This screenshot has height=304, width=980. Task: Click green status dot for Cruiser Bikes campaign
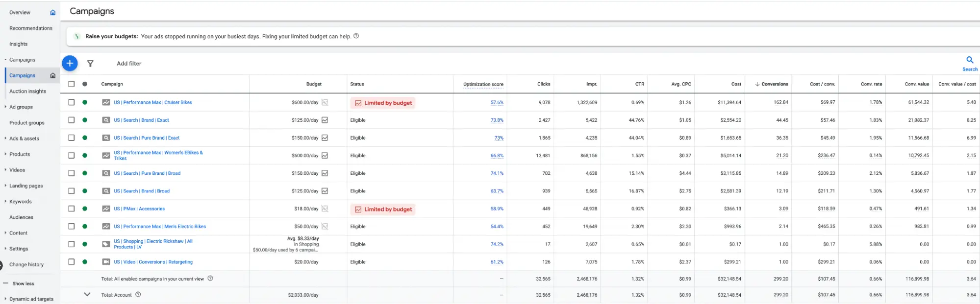[x=85, y=102]
